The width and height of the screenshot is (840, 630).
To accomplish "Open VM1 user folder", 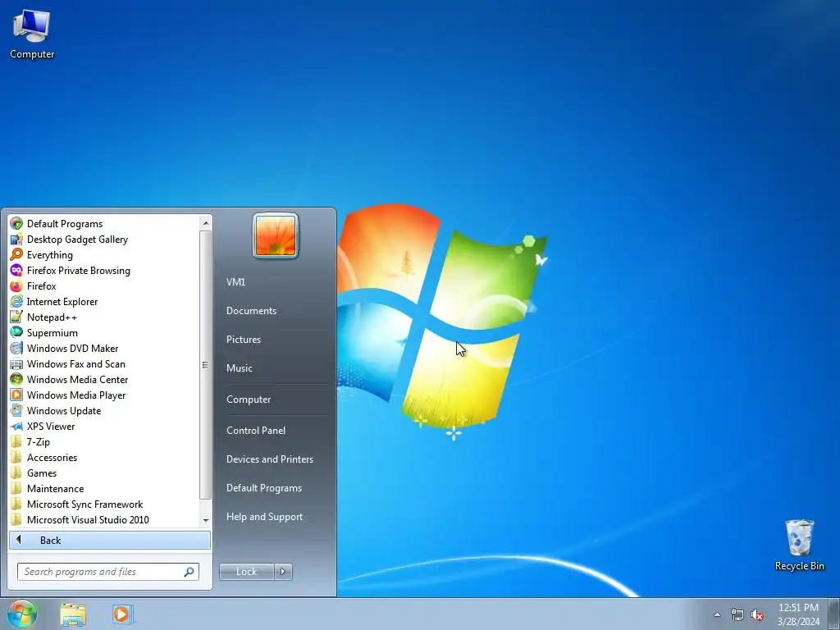I will tap(235, 282).
